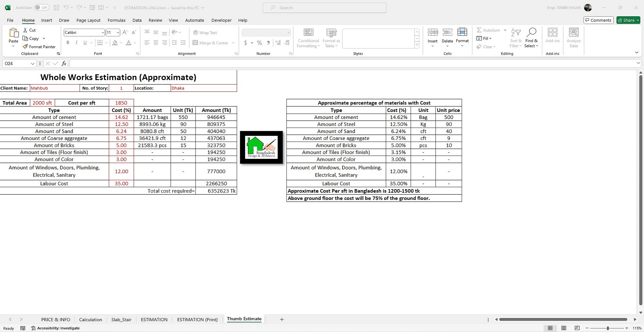Click the Cut scissors icon
The height and width of the screenshot is (332, 644).
[25, 30]
